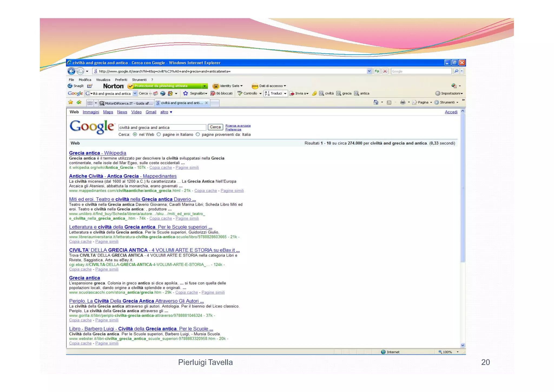Select 'pagine provenienti da: Italia' radio button
The height and width of the screenshot is (392, 554).
(x=198, y=134)
